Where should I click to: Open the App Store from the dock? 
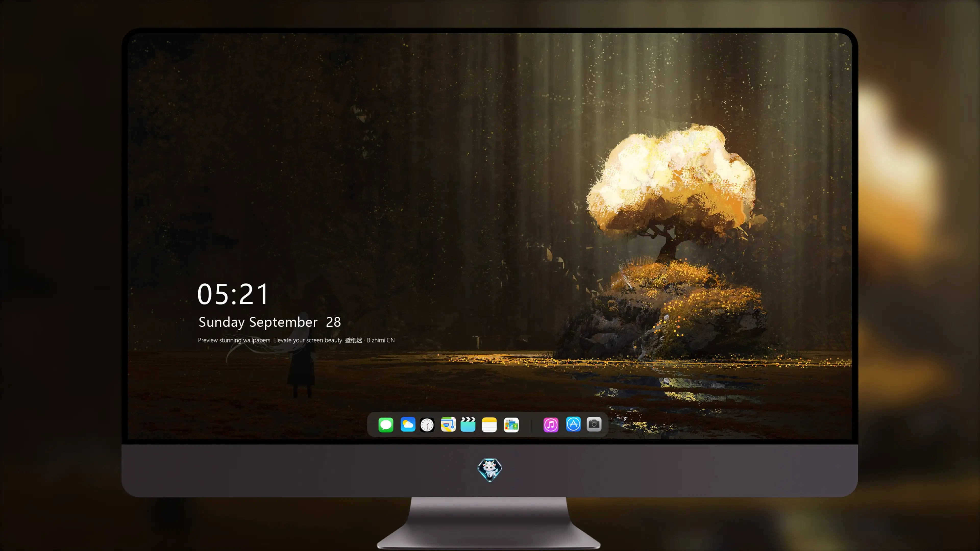point(573,424)
